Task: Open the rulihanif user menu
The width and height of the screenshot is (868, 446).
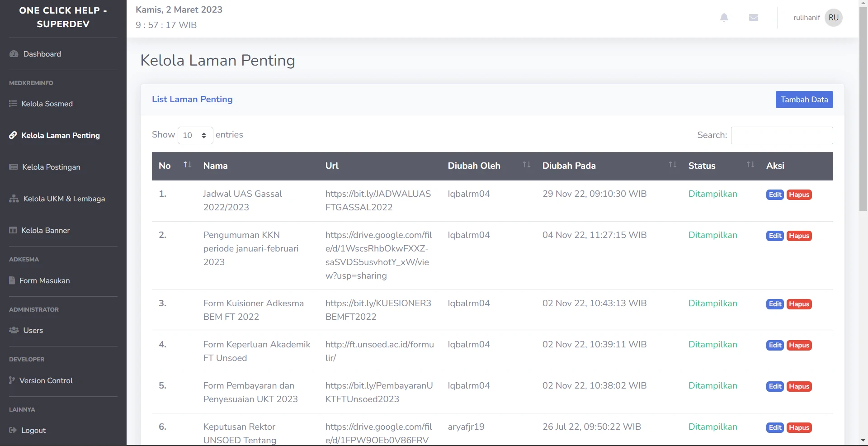Action: pyautogui.click(x=806, y=18)
